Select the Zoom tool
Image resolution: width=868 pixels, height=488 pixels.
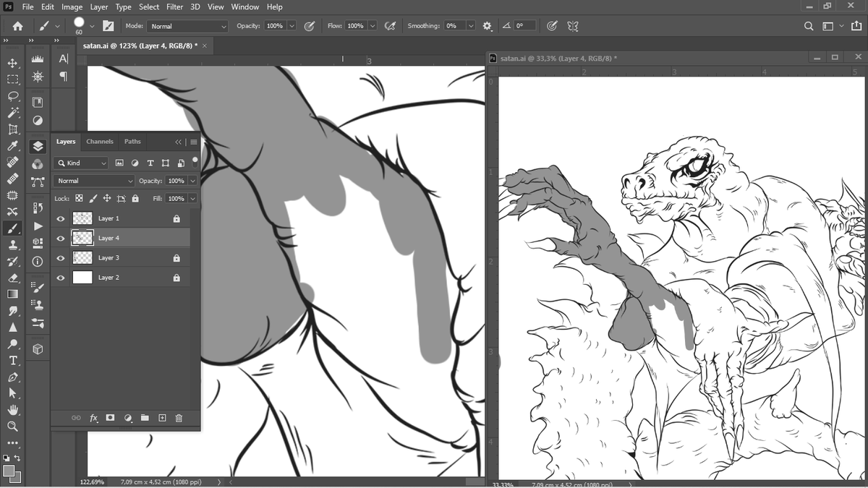pos(13,427)
